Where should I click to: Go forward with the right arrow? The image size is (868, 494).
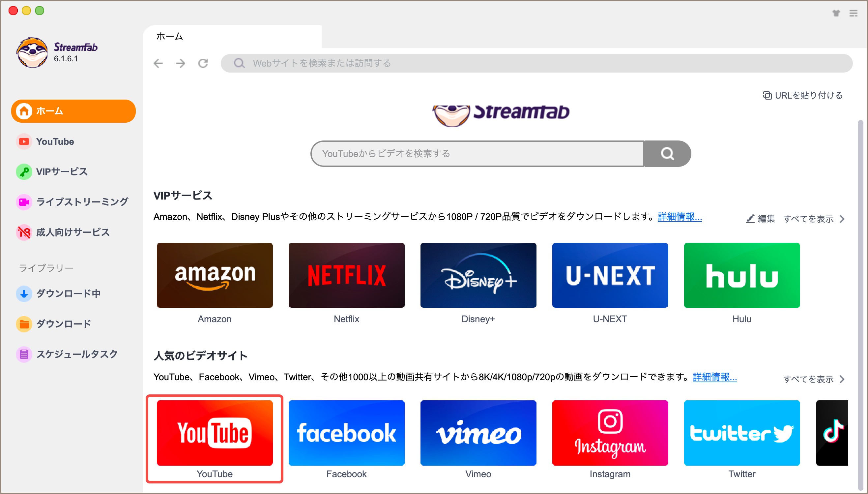pos(181,63)
